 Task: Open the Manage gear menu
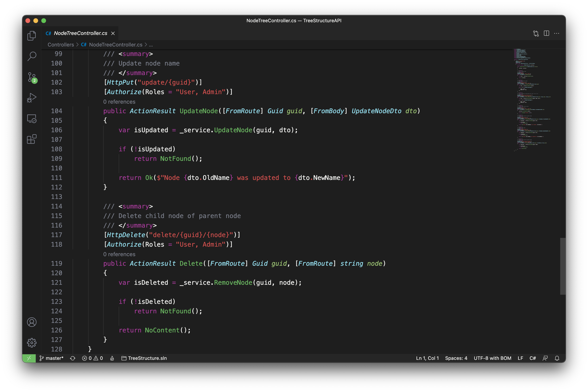point(32,343)
